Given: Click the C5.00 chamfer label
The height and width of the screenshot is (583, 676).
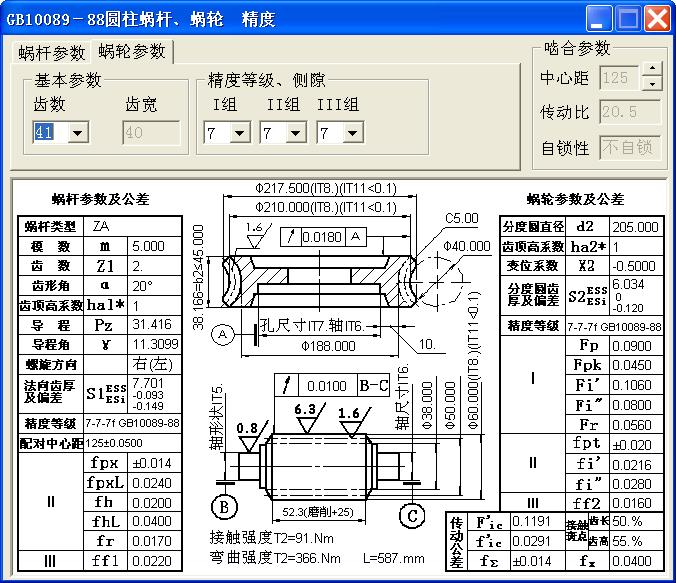Looking at the screenshot, I should (462, 218).
